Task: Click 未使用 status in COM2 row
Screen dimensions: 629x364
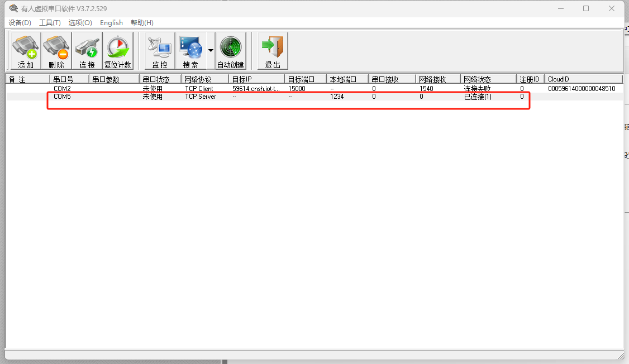Action: tap(153, 89)
